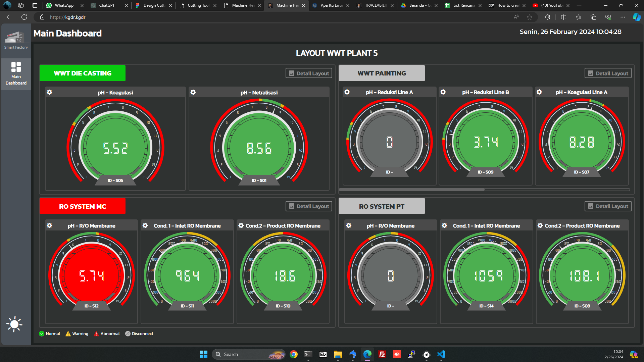Image resolution: width=644 pixels, height=362 pixels.
Task: Open Main Dashboard from sidebar
Action: pyautogui.click(x=16, y=74)
